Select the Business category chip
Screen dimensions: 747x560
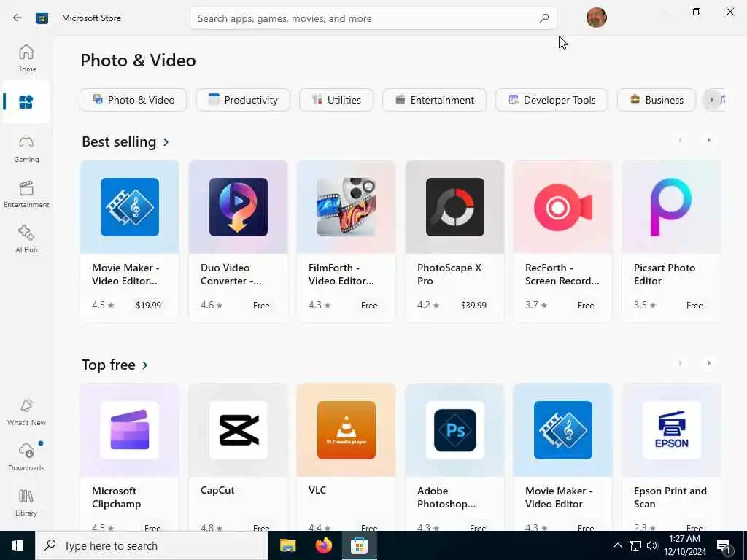(657, 100)
